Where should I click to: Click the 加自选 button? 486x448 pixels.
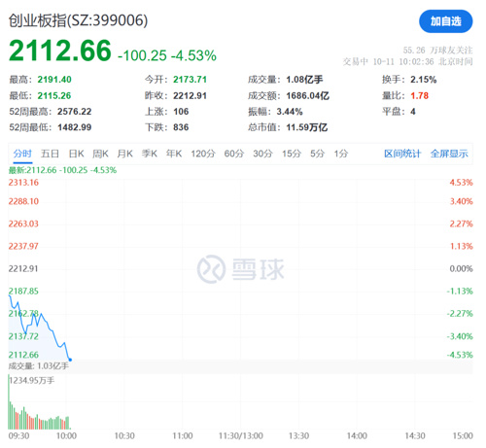pyautogui.click(x=445, y=21)
